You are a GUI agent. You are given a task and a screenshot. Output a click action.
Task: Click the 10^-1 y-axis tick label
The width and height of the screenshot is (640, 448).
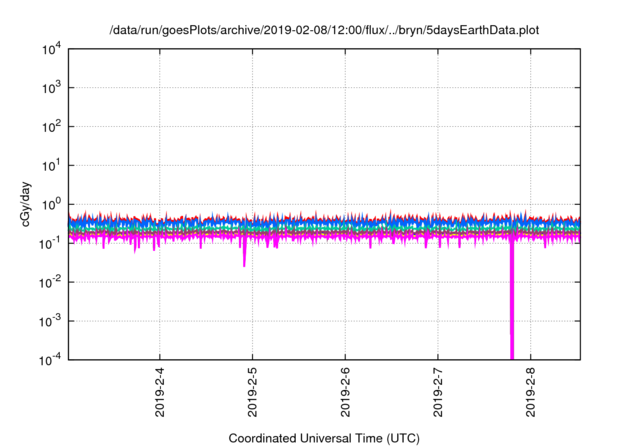click(50, 244)
